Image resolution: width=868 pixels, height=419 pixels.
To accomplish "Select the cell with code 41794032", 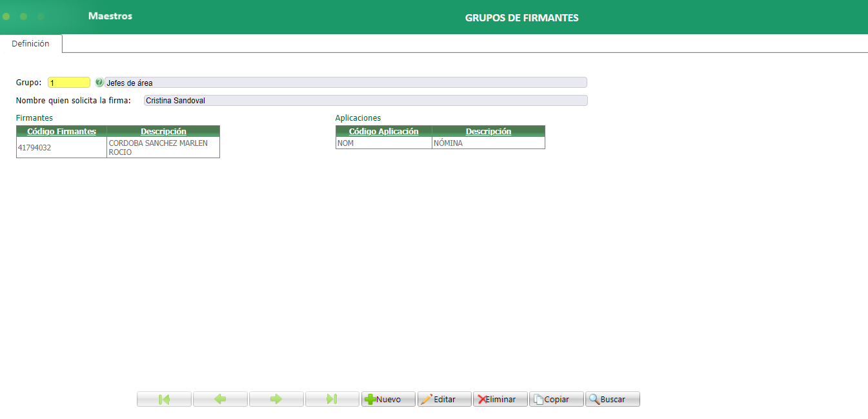I will pyautogui.click(x=61, y=147).
